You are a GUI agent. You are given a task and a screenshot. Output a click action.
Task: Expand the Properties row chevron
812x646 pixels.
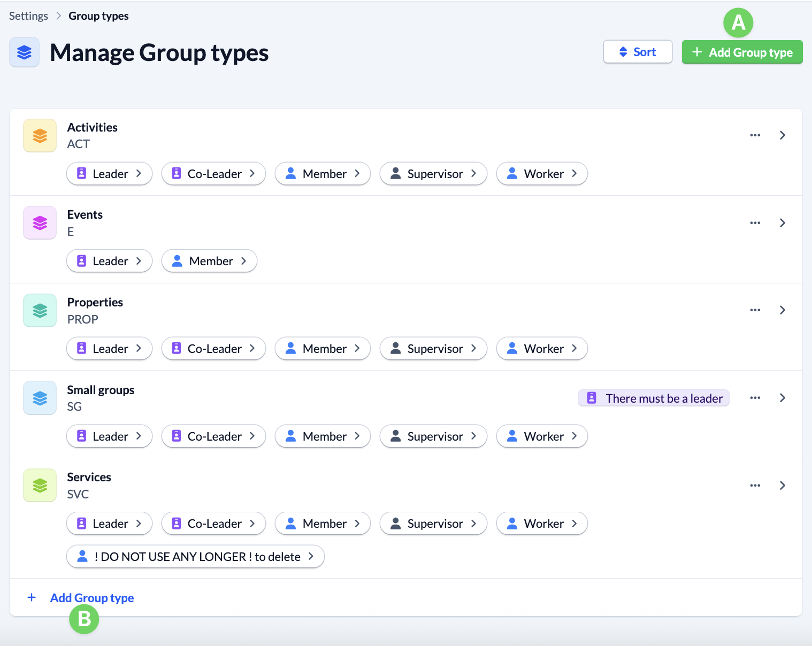[782, 310]
